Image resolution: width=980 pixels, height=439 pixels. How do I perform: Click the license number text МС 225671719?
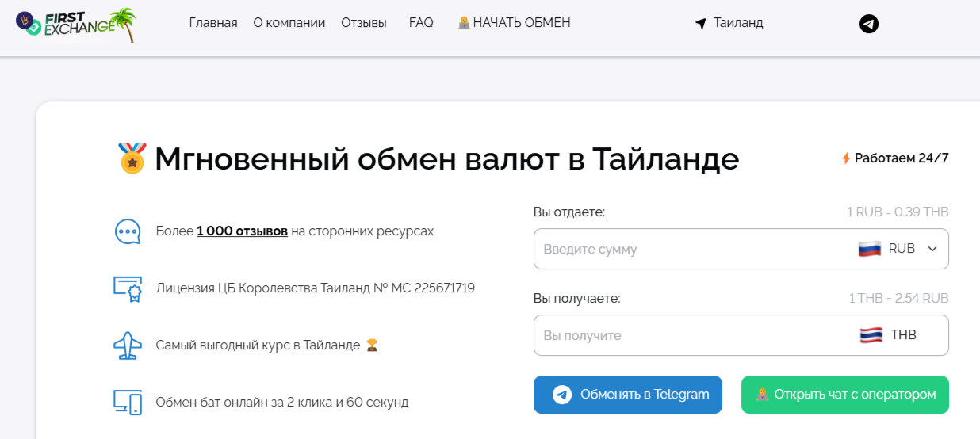tap(434, 288)
